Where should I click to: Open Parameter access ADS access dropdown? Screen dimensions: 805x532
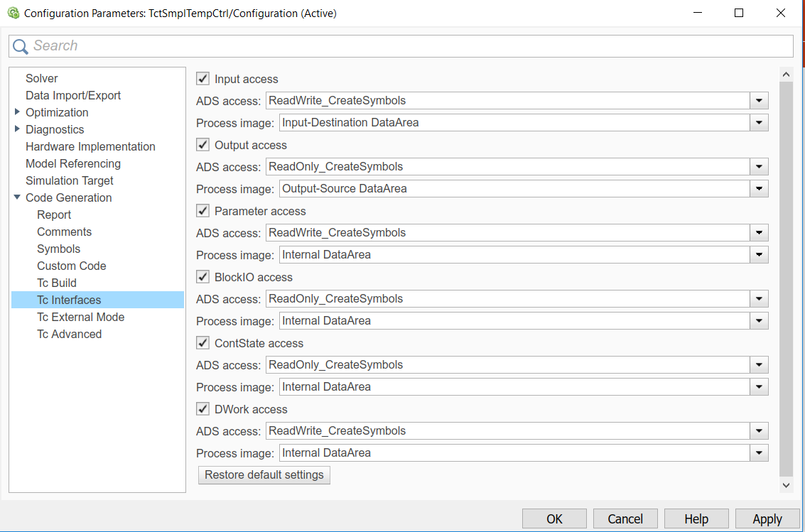click(x=759, y=233)
